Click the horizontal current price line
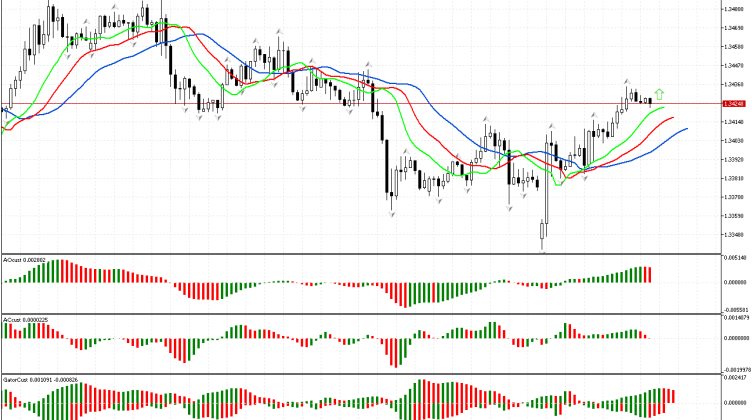752x420 pixels. tap(300, 103)
